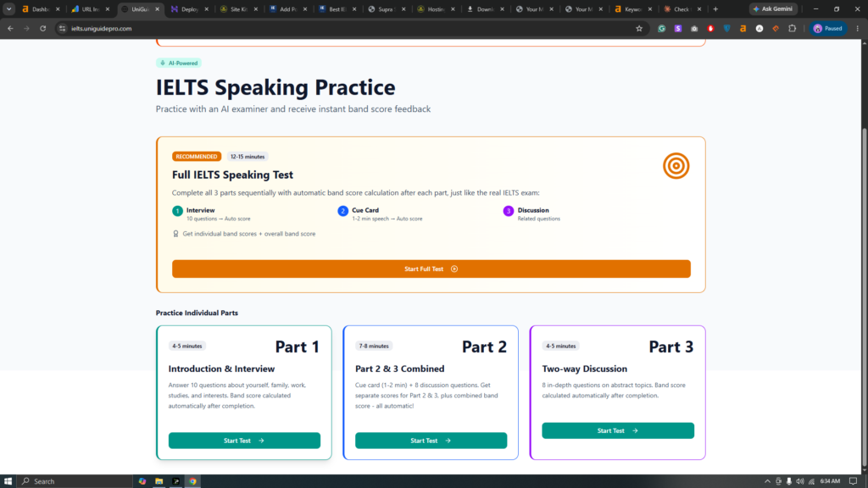Click the browser forward arrow
This screenshot has height=488, width=868.
pos(26,28)
